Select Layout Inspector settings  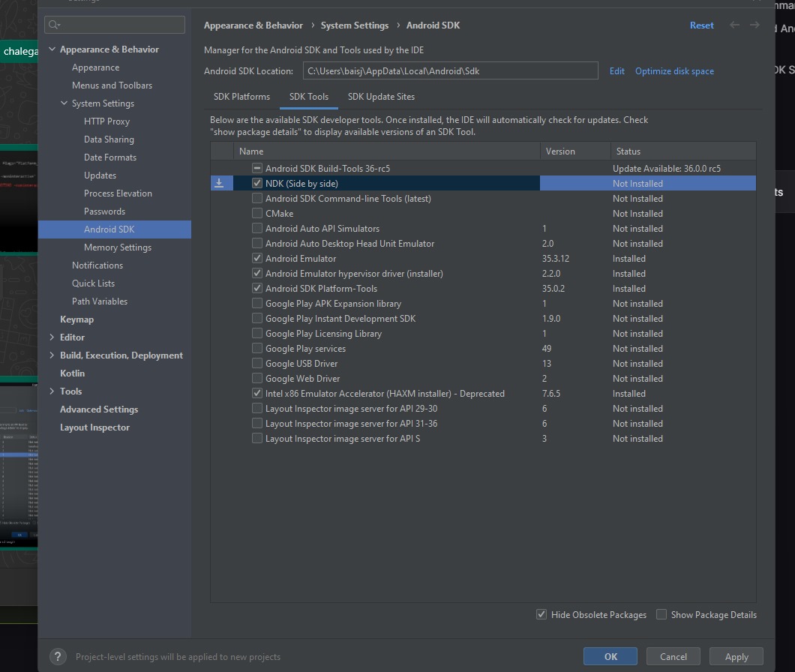94,427
